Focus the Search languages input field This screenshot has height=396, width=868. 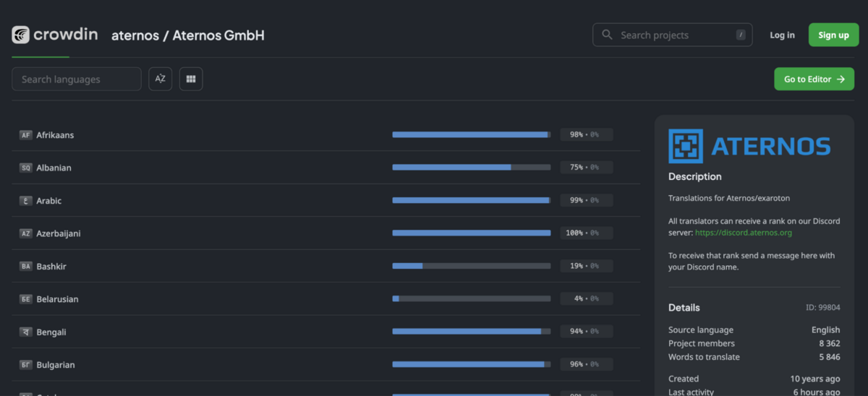pos(77,79)
